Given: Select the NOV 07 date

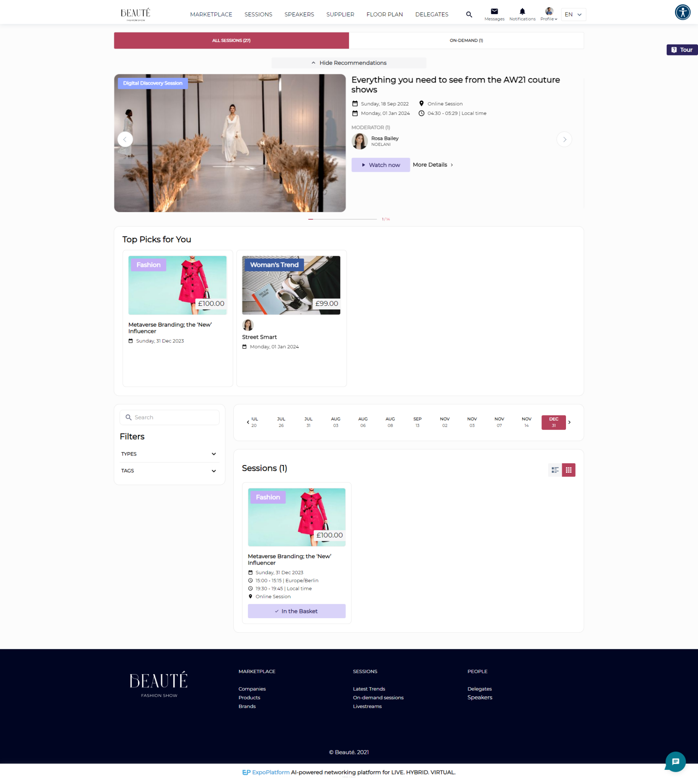Looking at the screenshot, I should pyautogui.click(x=499, y=422).
